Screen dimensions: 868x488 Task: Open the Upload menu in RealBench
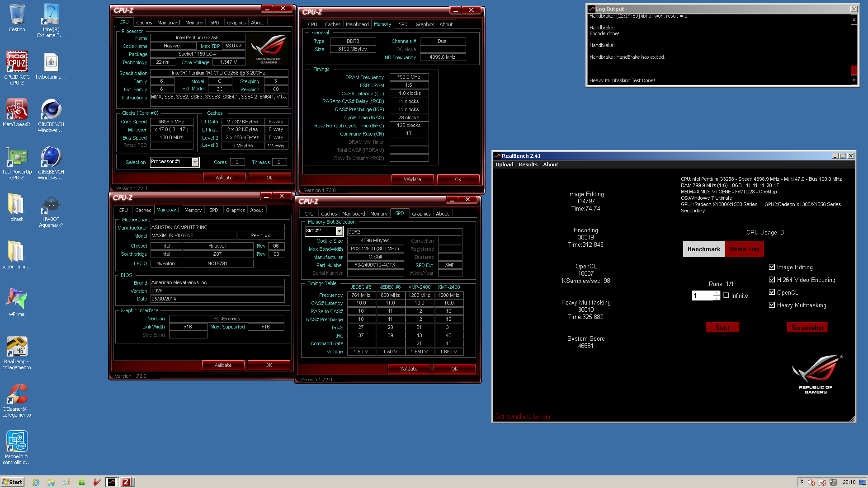coord(504,164)
